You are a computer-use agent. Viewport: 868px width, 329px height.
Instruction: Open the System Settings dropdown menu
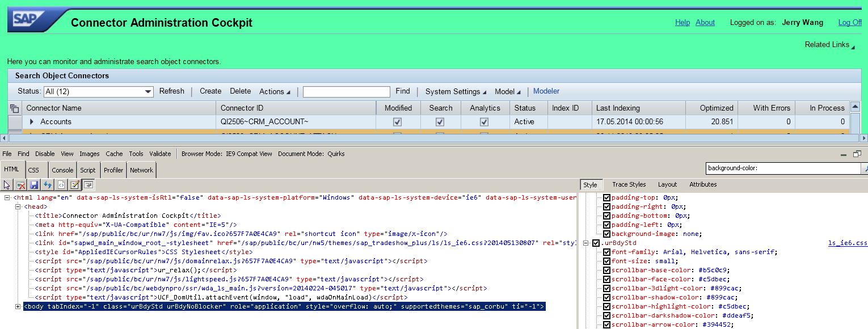(456, 91)
